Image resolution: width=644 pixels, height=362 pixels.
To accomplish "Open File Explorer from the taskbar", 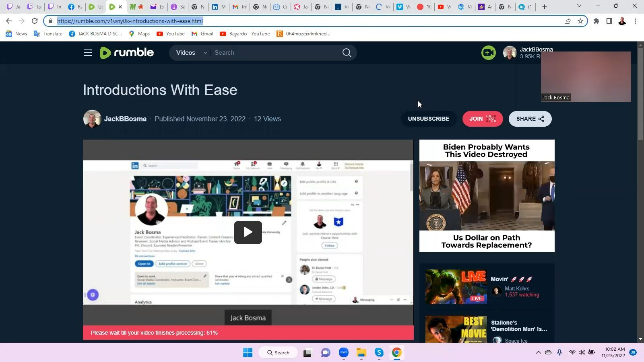I will tap(361, 352).
